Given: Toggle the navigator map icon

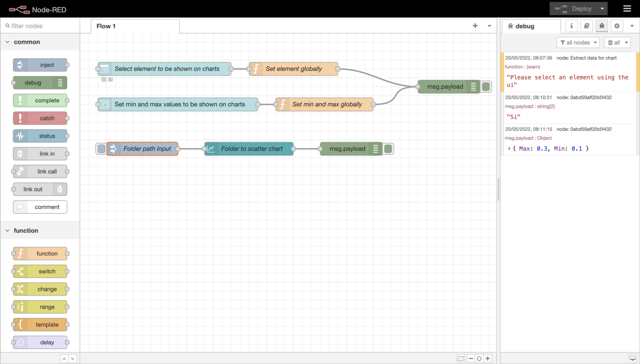Looking at the screenshot, I should 461,359.
